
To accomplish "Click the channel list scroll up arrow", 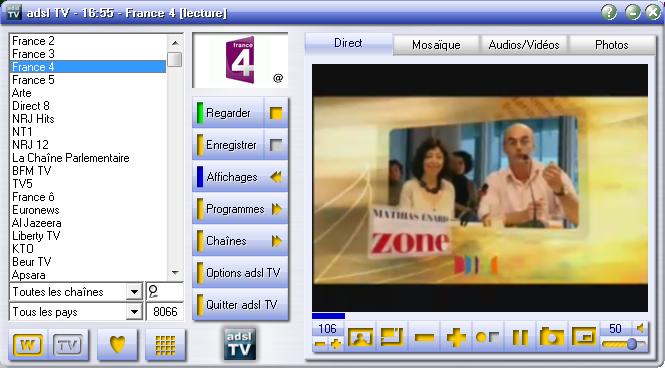I will click(175, 43).
